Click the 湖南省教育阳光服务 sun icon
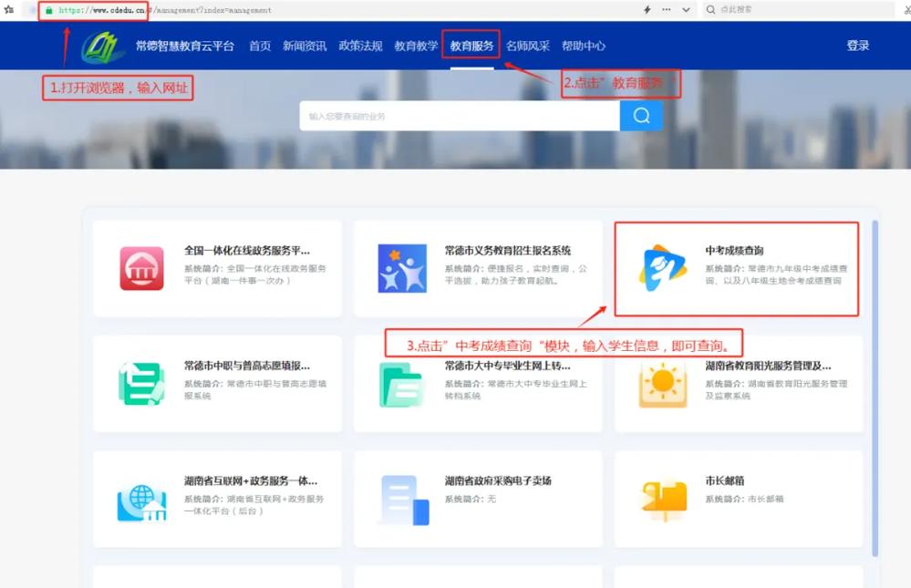 coord(663,384)
